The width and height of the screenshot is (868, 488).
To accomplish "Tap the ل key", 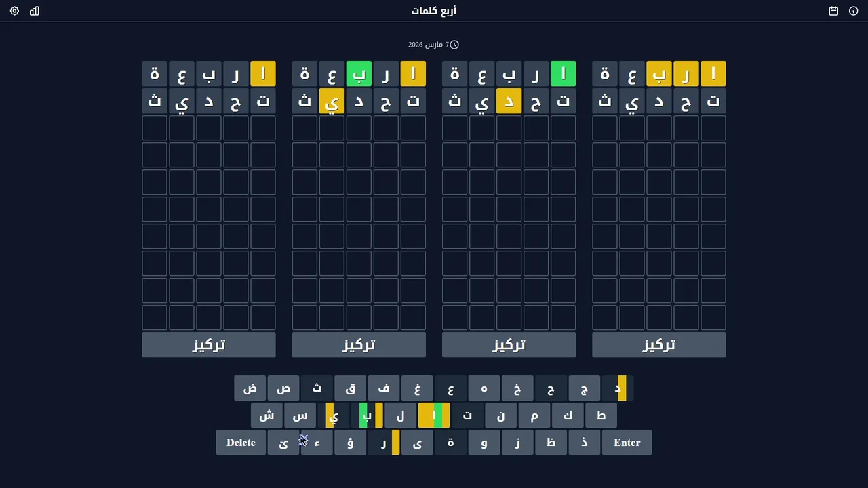I will [400, 415].
